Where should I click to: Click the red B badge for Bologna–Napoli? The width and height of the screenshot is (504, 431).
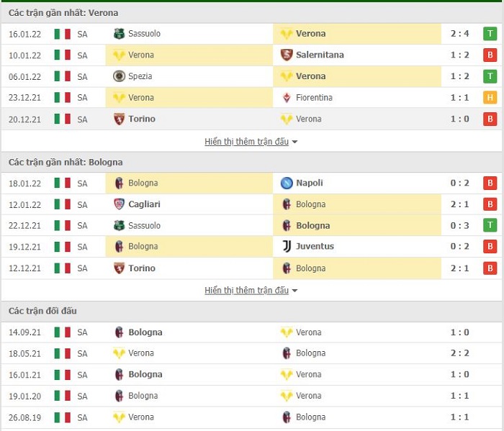pos(490,183)
